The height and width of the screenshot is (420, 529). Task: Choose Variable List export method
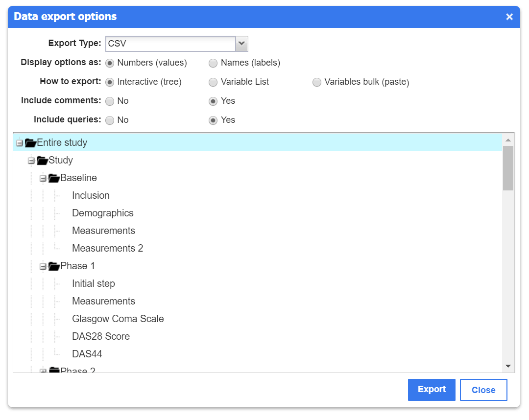click(x=213, y=82)
